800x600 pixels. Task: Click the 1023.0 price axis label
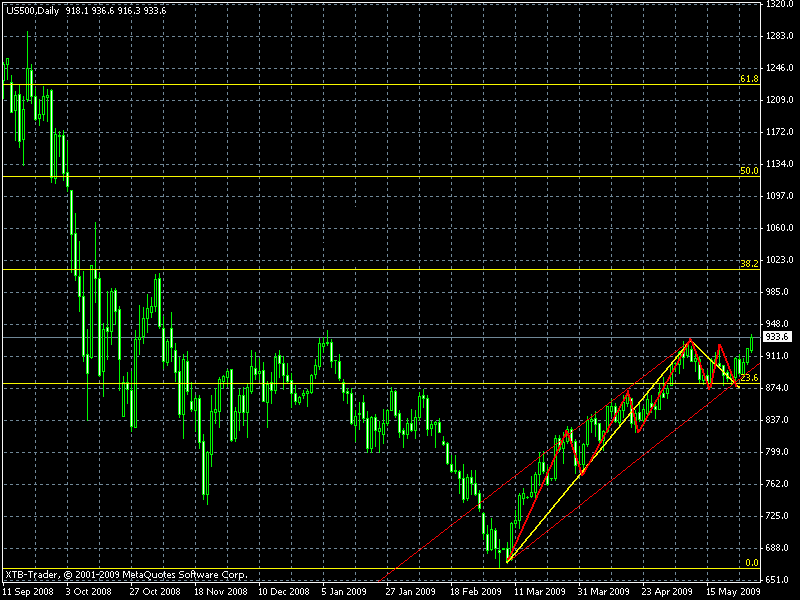[x=780, y=260]
